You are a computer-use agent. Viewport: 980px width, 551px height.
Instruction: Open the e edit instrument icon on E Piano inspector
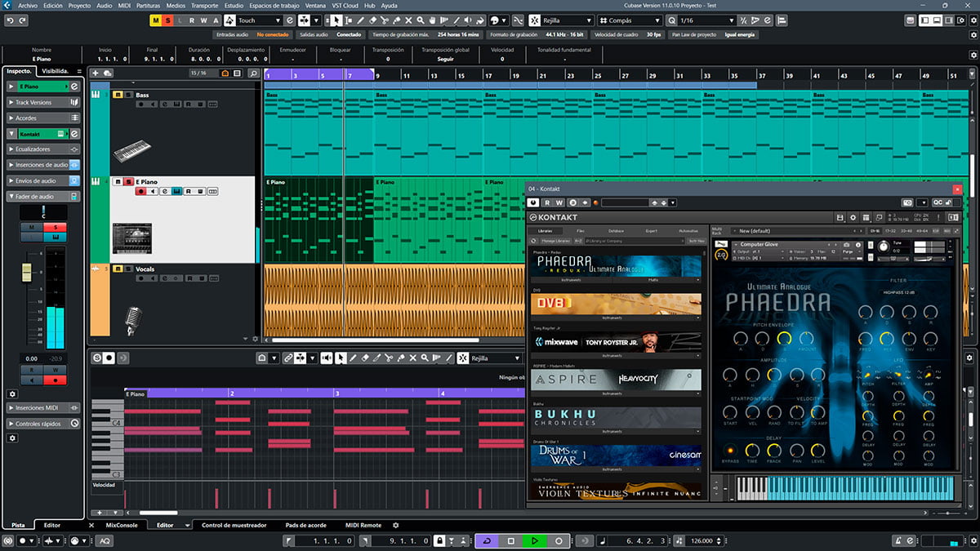[74, 86]
